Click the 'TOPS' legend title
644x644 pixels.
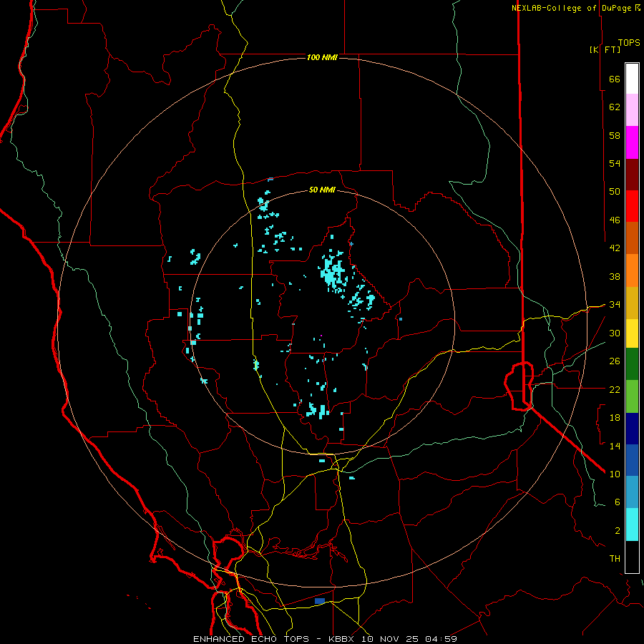[629, 42]
